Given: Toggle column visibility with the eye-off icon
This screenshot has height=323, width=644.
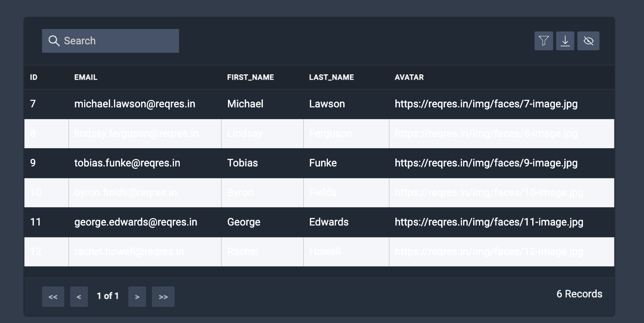Looking at the screenshot, I should [x=588, y=41].
